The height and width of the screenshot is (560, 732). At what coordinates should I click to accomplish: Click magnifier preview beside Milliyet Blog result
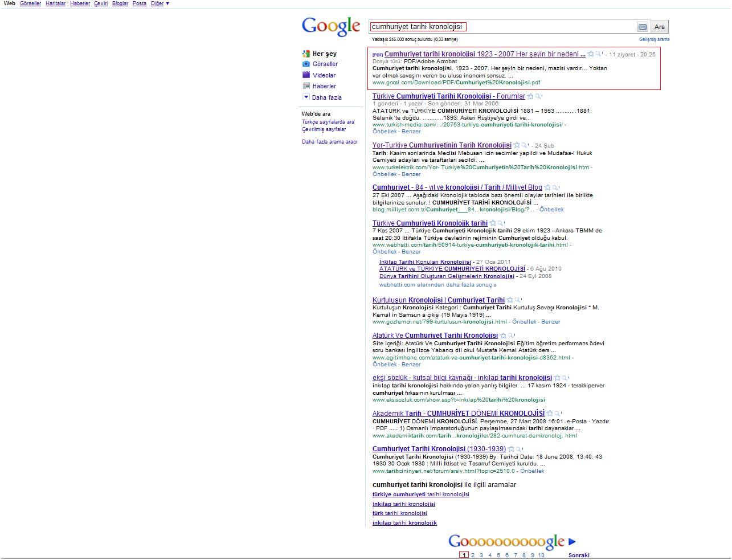click(555, 187)
